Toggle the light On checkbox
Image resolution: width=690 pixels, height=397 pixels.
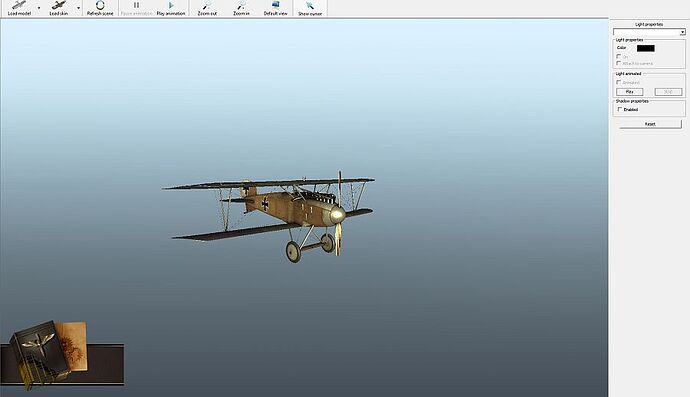click(x=618, y=57)
